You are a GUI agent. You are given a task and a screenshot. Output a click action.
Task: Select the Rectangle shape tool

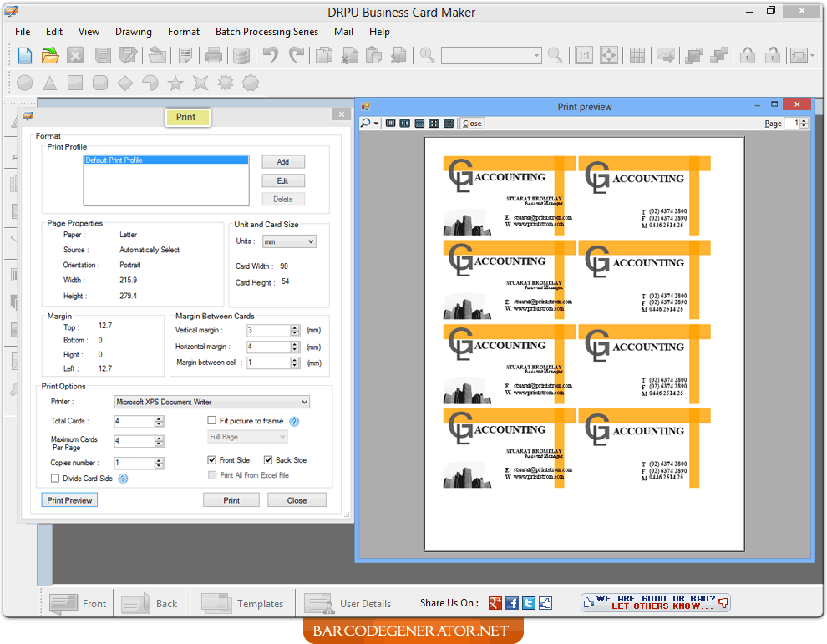click(x=75, y=83)
